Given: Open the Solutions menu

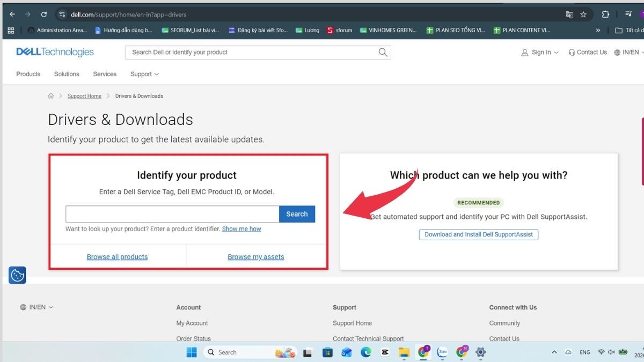Looking at the screenshot, I should (x=67, y=74).
